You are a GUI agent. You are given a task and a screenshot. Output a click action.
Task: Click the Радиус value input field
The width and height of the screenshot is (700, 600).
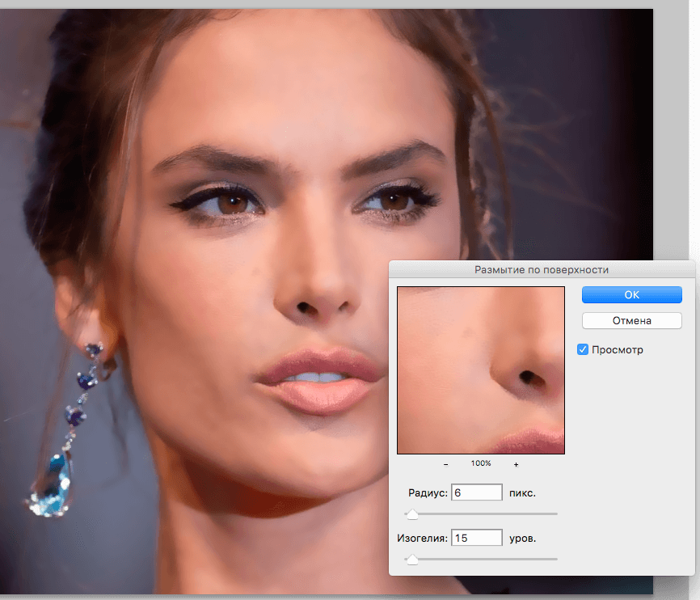tap(477, 492)
